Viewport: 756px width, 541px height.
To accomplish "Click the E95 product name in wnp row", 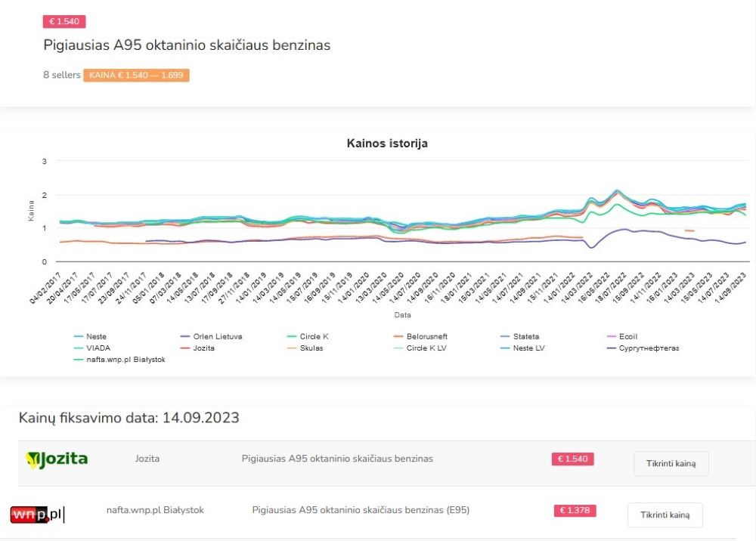I will 361,510.
